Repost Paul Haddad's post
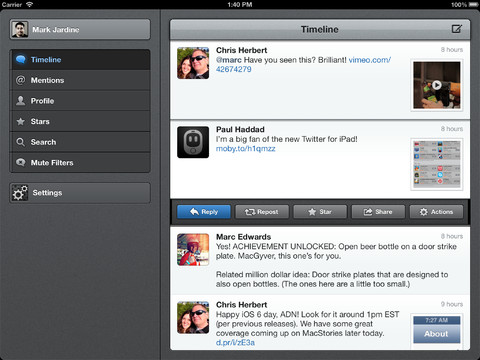Image resolution: width=480 pixels, height=360 pixels. pos(262,212)
